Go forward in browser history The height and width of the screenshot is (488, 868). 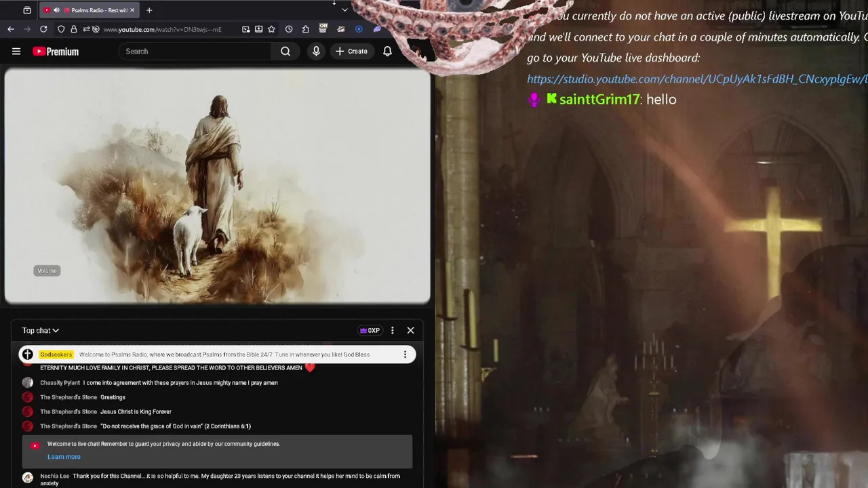point(27,29)
